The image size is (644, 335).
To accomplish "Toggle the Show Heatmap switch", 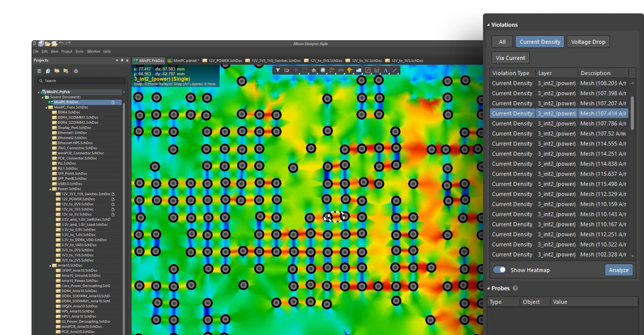I will 499,270.
